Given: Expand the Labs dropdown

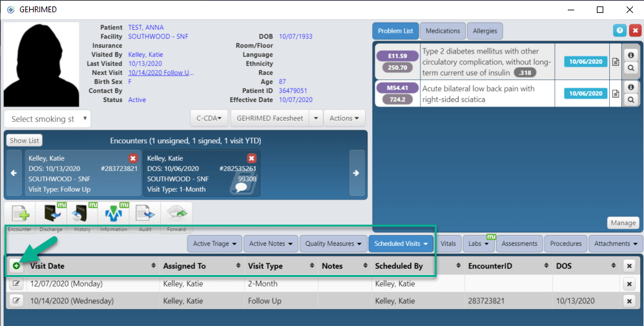Looking at the screenshot, I should (x=479, y=243).
